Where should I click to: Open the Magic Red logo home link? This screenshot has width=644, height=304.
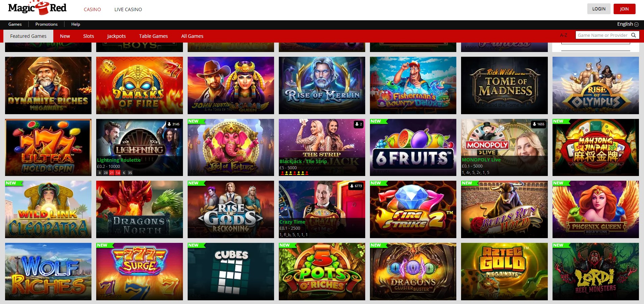37,8
